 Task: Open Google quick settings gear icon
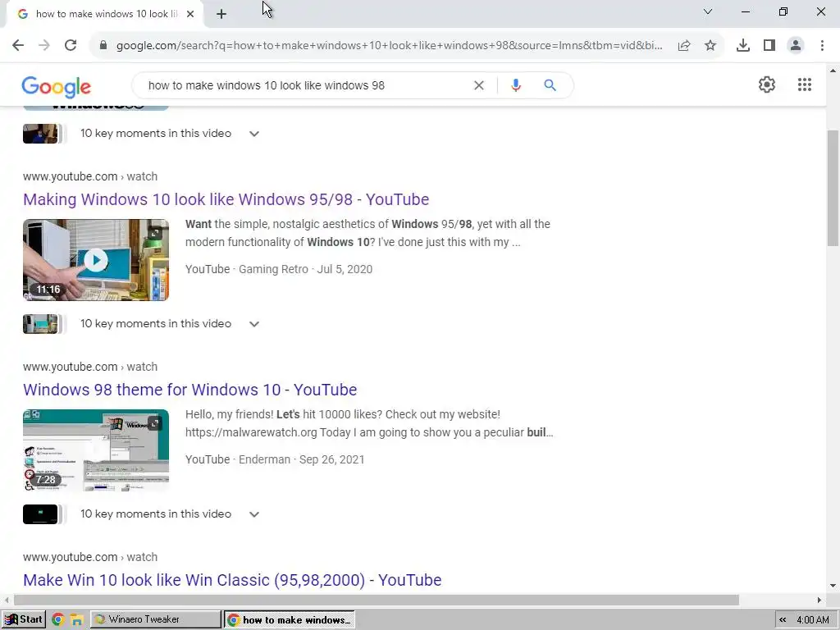click(x=767, y=84)
